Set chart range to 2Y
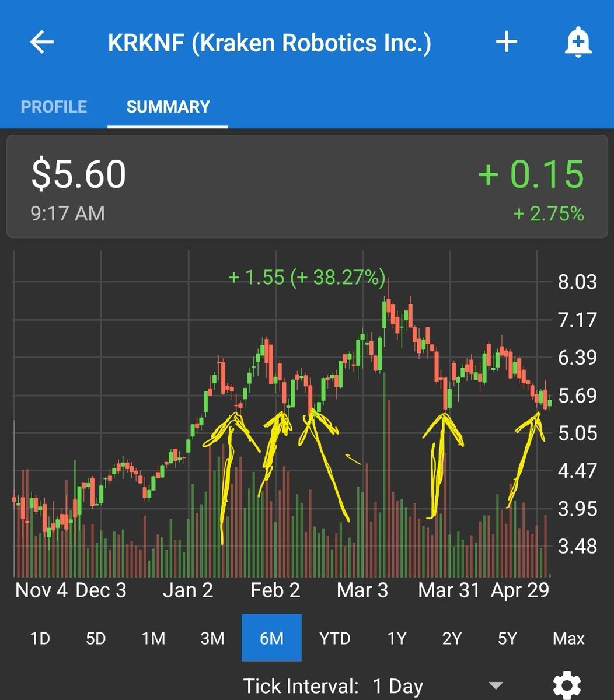Image resolution: width=614 pixels, height=700 pixels. [452, 638]
